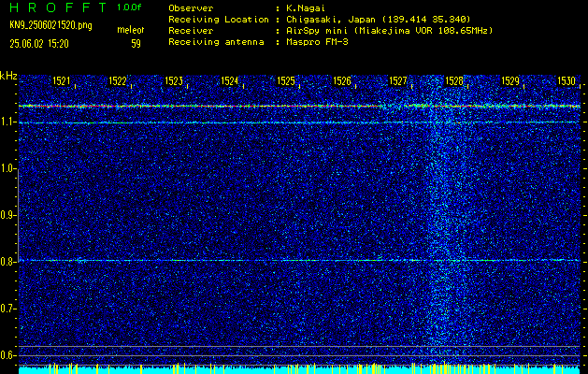Click the 0.6 frequency axis label
Screen dimensions: 588x374
(x=7, y=355)
